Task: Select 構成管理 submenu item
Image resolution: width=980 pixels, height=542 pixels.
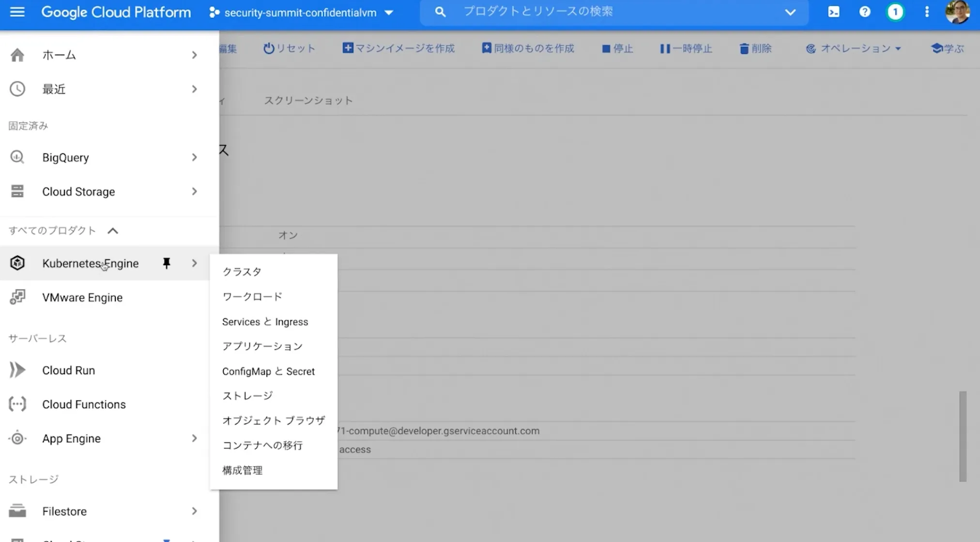Action: pos(274,470)
